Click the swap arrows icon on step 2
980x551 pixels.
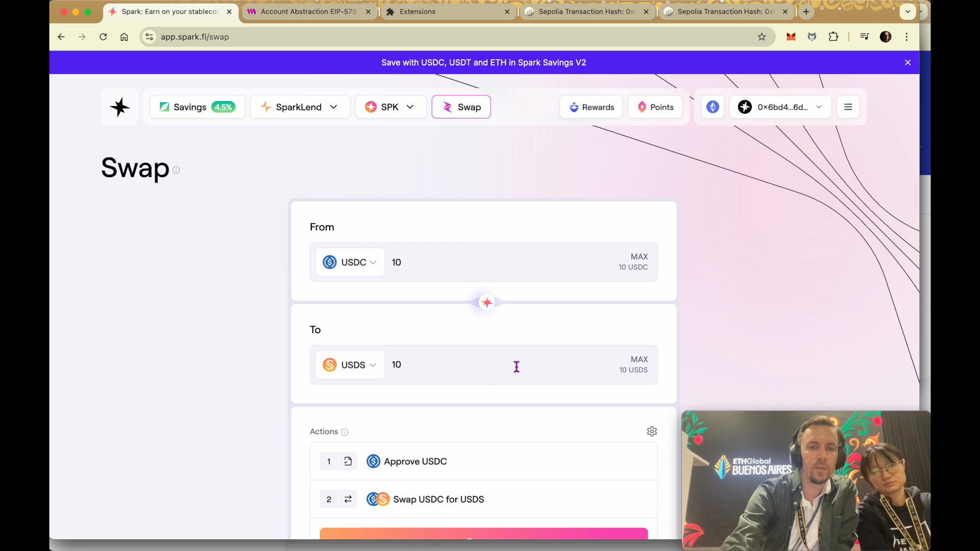click(x=348, y=499)
